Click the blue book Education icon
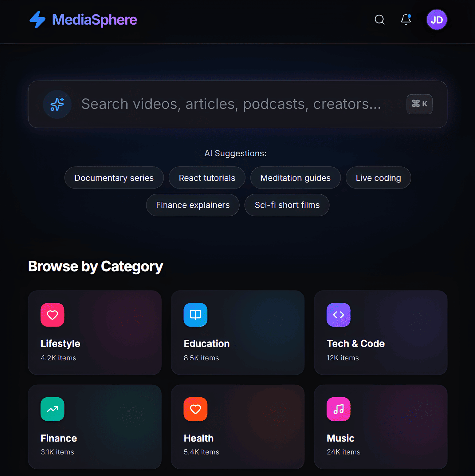The height and width of the screenshot is (476, 475). (195, 315)
